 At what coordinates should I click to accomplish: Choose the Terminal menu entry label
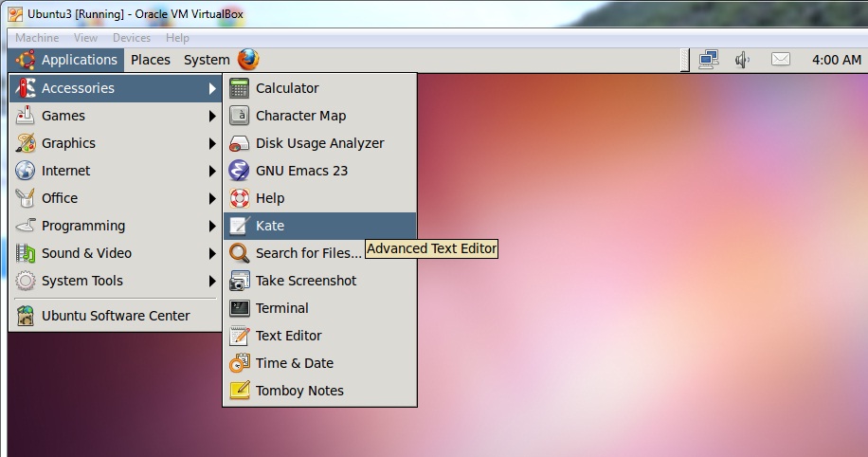tap(282, 308)
